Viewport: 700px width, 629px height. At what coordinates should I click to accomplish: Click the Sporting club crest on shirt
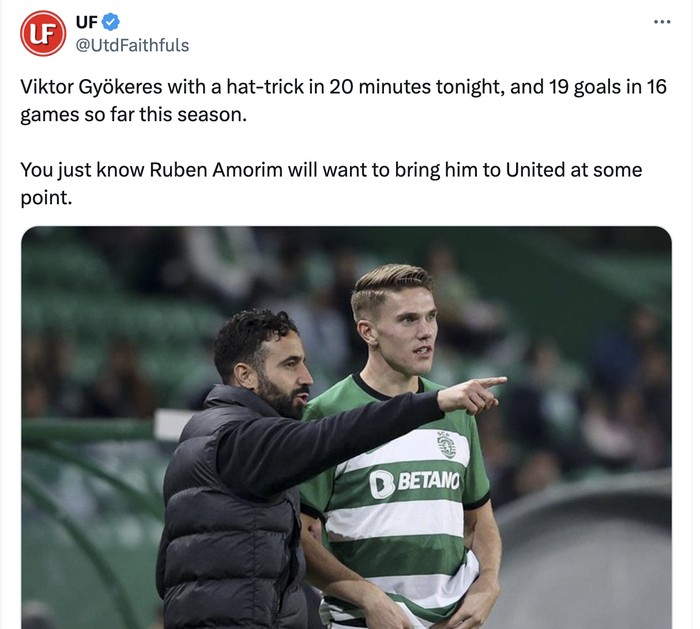pyautogui.click(x=446, y=443)
